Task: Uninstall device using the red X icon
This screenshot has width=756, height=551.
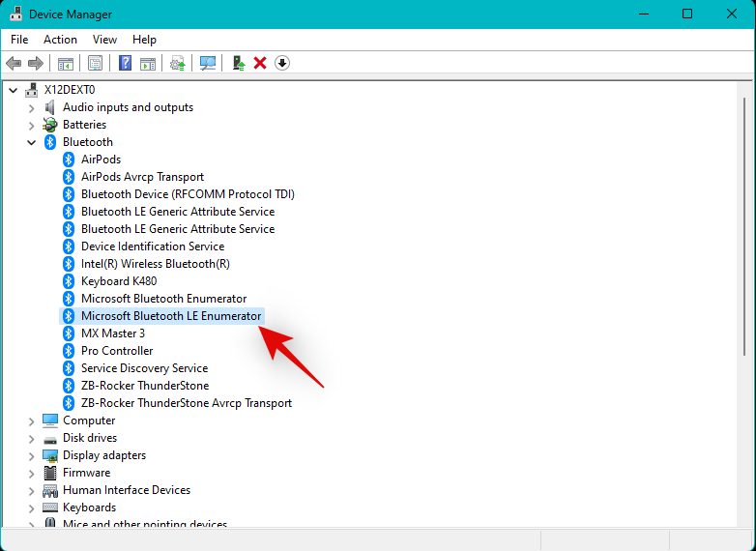Action: (260, 63)
